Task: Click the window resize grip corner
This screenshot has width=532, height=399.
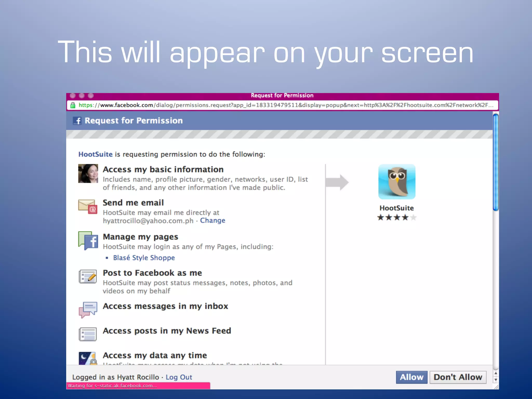Action: [496, 387]
